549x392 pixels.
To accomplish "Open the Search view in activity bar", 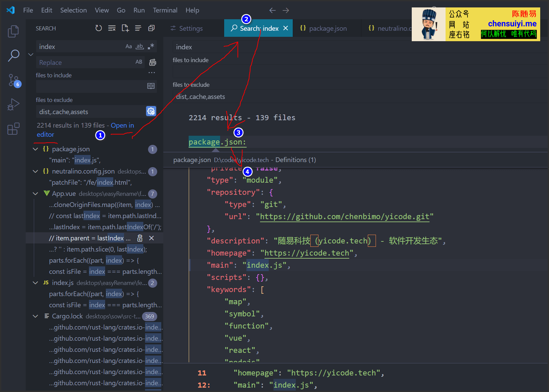I will pos(13,56).
